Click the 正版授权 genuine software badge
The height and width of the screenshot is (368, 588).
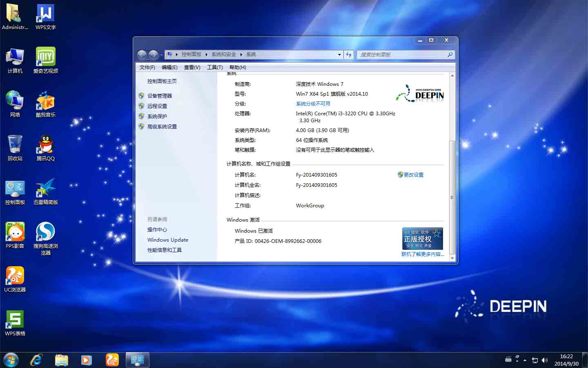[423, 238]
